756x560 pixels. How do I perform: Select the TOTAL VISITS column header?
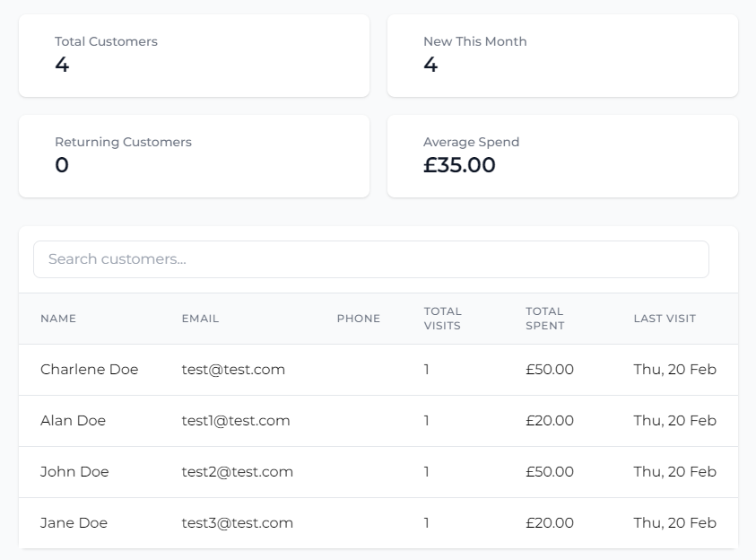pyautogui.click(x=443, y=319)
